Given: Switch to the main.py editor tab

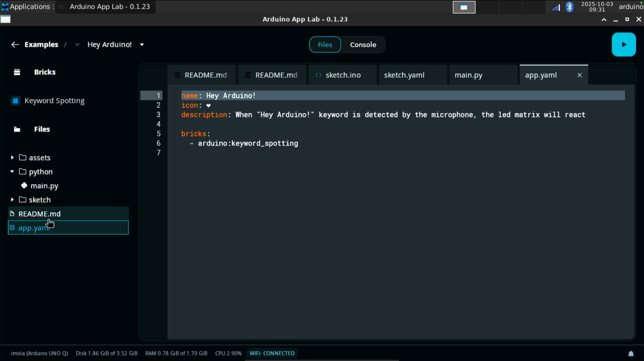Looking at the screenshot, I should click(483, 75).
